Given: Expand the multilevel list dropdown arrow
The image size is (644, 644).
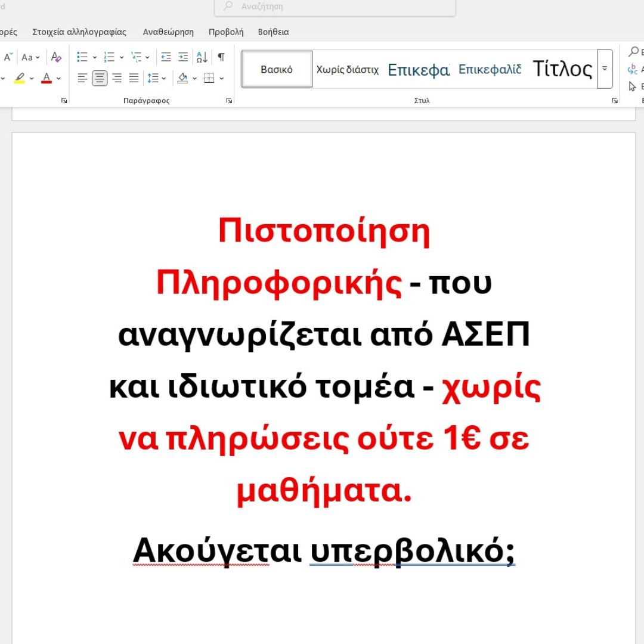Looking at the screenshot, I should point(147,57).
